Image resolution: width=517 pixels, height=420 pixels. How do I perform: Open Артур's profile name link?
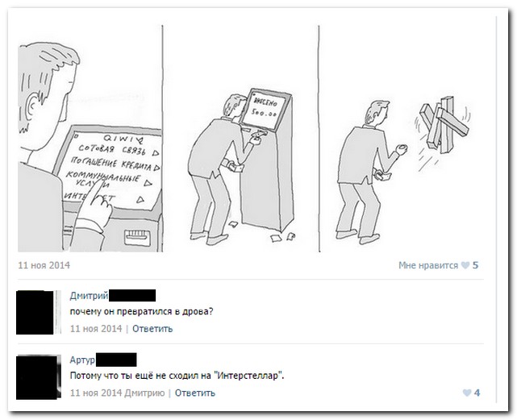pyautogui.click(x=82, y=360)
